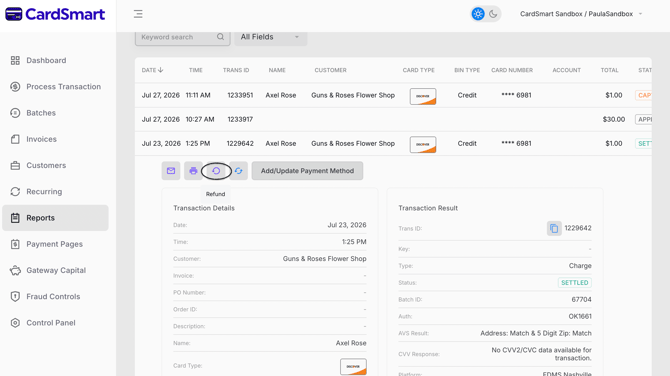Viewport: 670px width, 376px height.
Task: Open Control Panel in the sidebar
Action: pyautogui.click(x=55, y=323)
